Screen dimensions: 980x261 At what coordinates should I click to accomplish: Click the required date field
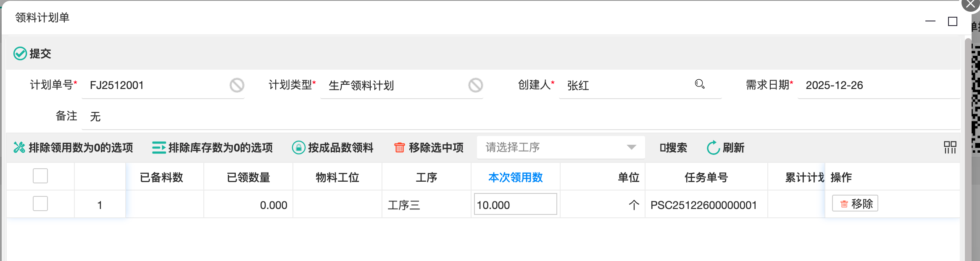coord(878,86)
